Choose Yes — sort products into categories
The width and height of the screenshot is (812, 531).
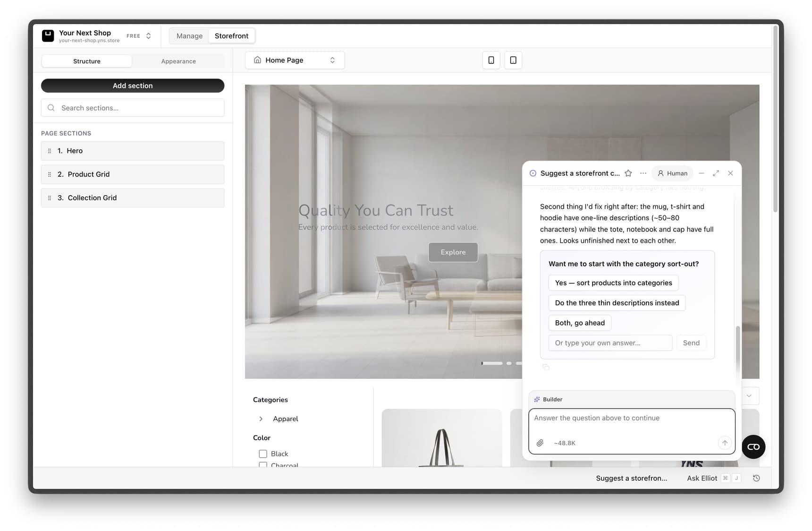(x=614, y=283)
